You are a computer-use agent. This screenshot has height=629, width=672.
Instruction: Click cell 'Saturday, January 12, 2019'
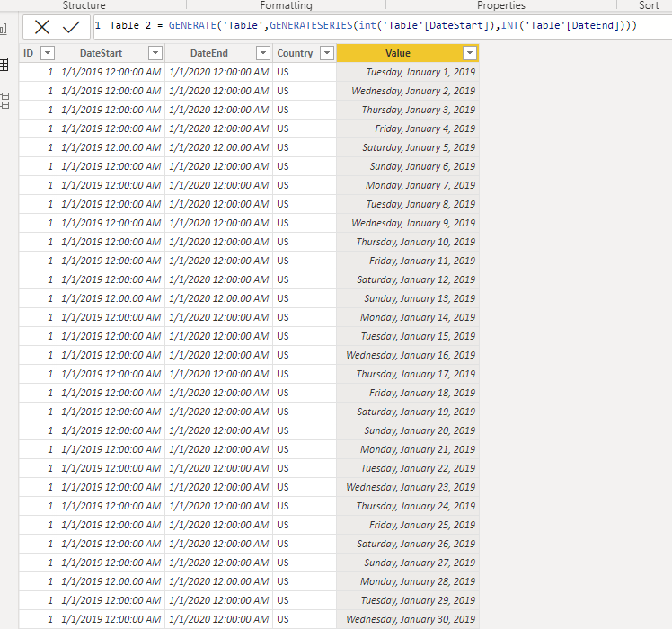(408, 279)
